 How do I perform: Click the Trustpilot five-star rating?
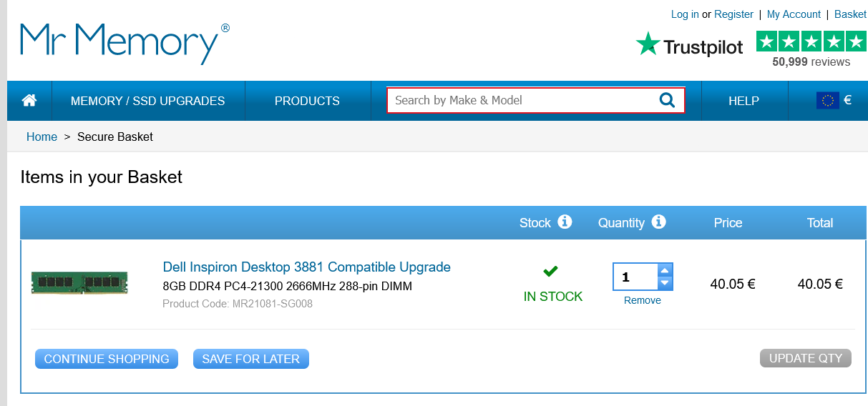[811, 41]
